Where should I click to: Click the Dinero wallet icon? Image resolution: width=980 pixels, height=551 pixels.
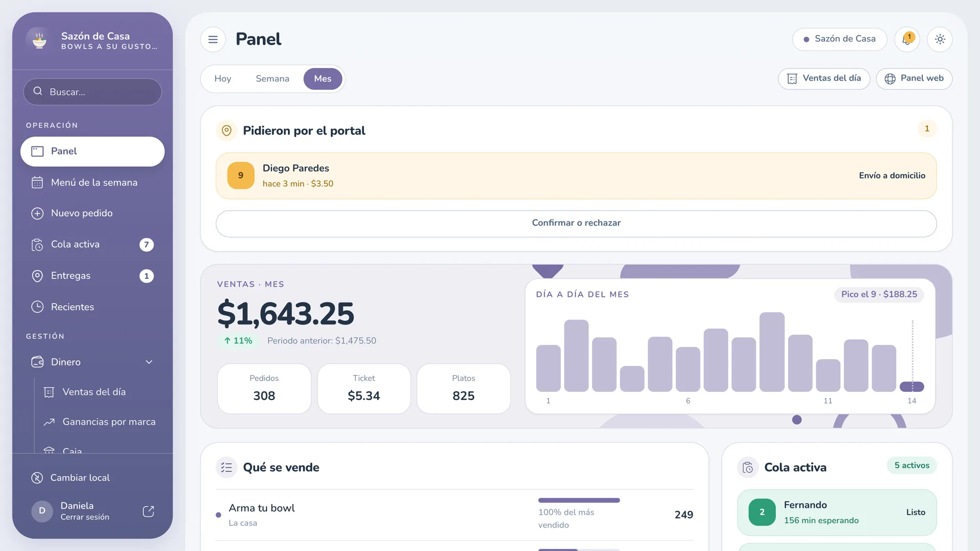pyautogui.click(x=37, y=362)
